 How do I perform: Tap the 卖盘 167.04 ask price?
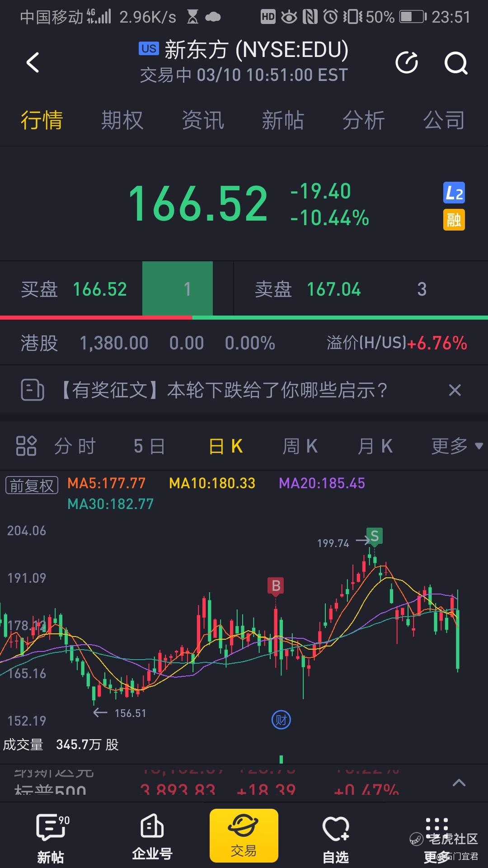[334, 289]
